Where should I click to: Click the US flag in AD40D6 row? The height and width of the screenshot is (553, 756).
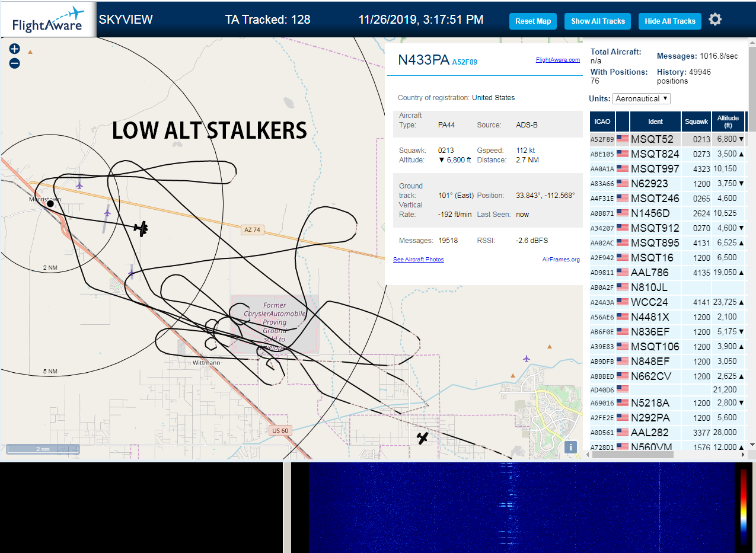click(x=622, y=389)
